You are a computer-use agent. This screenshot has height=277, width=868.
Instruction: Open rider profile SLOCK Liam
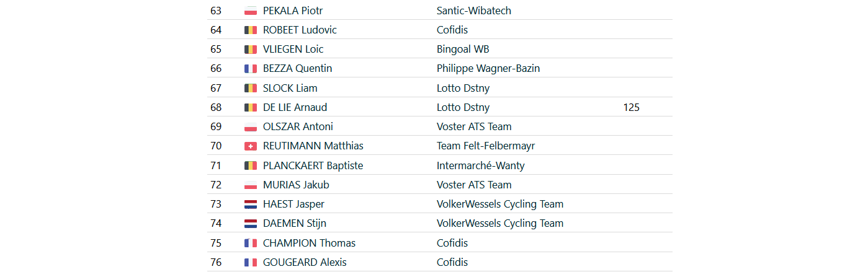coord(290,88)
